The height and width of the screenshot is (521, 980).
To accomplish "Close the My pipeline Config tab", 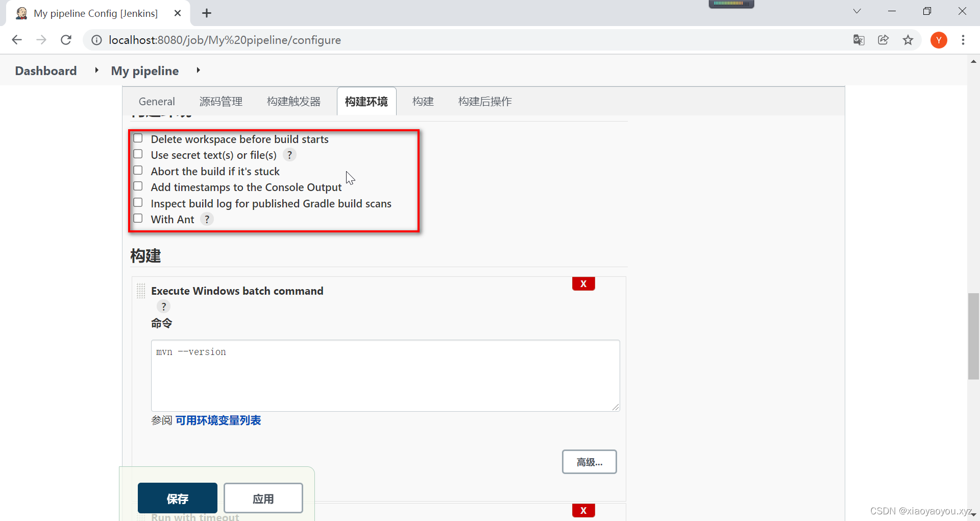I will 178,13.
